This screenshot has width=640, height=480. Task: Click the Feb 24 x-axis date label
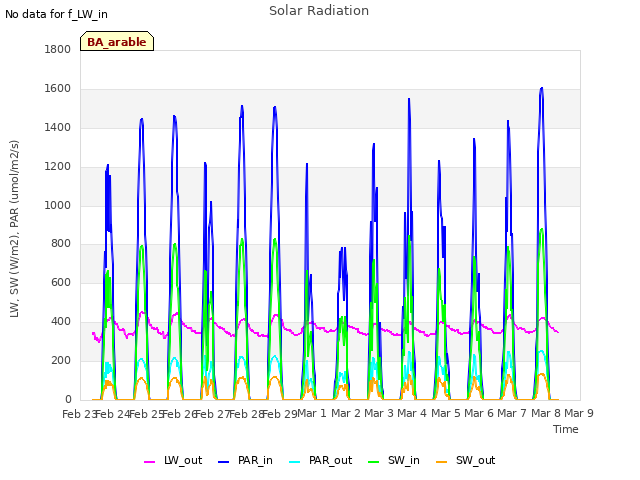pyautogui.click(x=113, y=414)
